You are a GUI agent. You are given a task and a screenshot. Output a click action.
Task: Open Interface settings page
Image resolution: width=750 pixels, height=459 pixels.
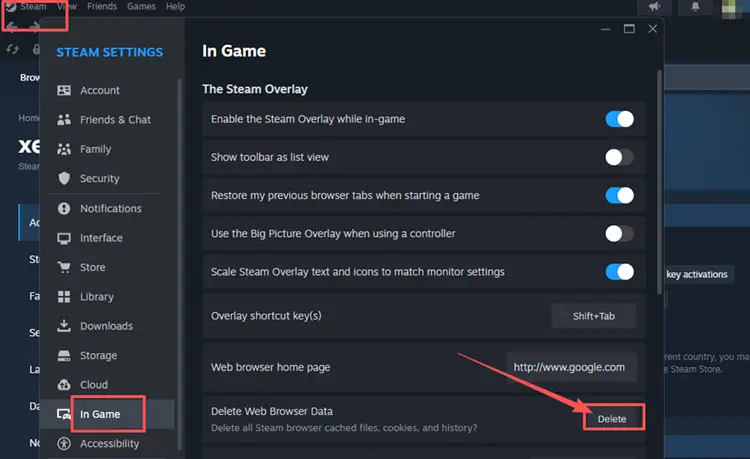point(101,238)
